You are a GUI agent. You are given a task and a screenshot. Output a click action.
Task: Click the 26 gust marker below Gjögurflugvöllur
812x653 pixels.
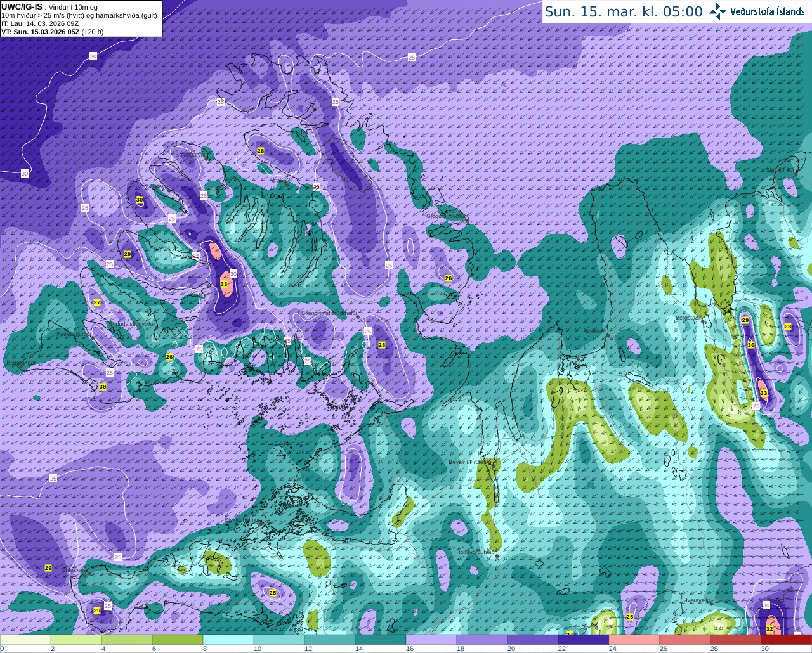(x=449, y=278)
